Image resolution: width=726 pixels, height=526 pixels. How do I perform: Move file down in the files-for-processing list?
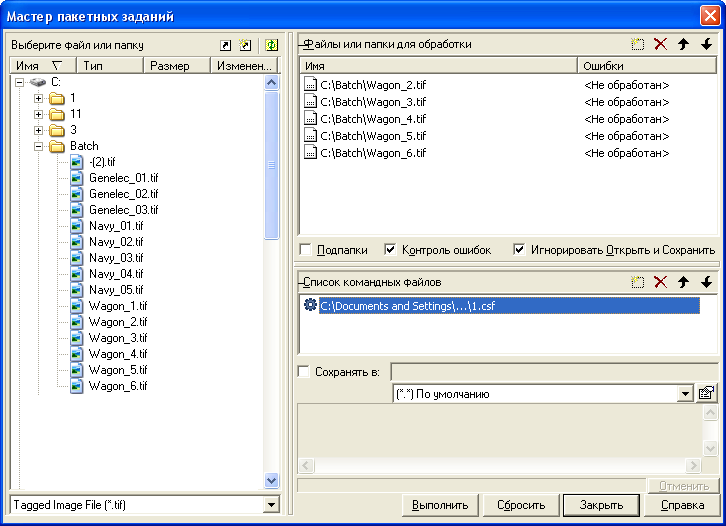click(706, 44)
